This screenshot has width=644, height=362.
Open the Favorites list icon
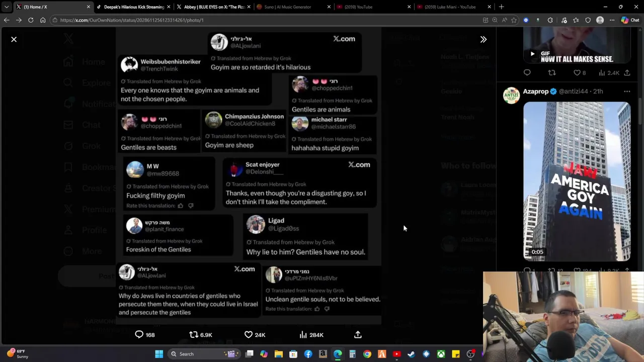coord(576,20)
